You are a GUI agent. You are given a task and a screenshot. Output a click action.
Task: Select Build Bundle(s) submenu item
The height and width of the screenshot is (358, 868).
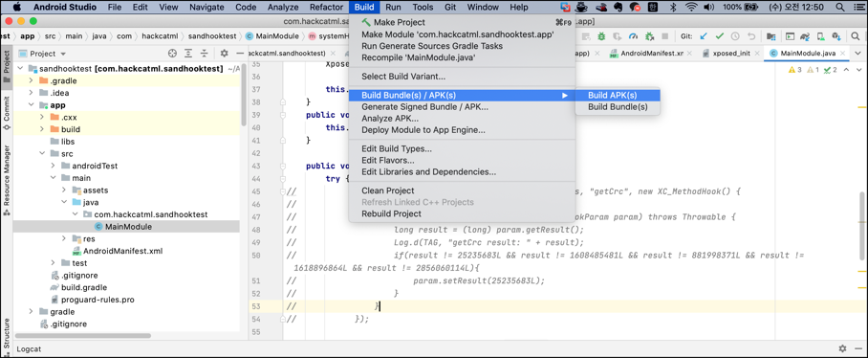point(618,107)
